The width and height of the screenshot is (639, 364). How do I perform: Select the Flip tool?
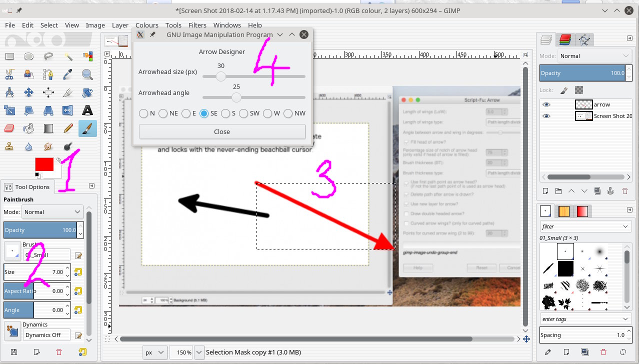point(68,110)
